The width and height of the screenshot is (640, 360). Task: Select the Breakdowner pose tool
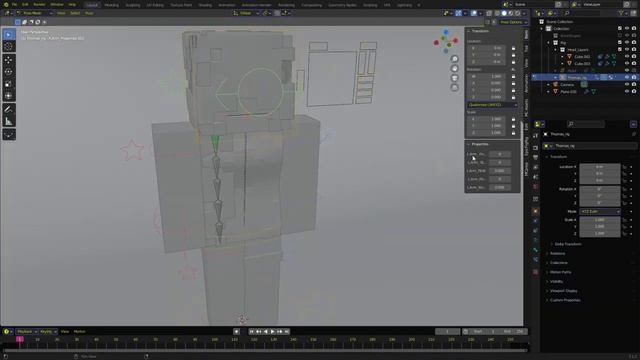point(9,134)
